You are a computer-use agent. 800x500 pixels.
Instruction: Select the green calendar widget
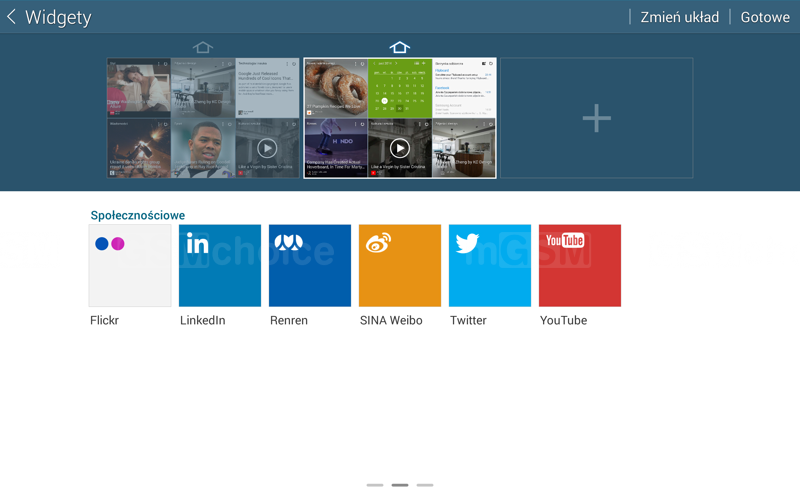[400, 88]
